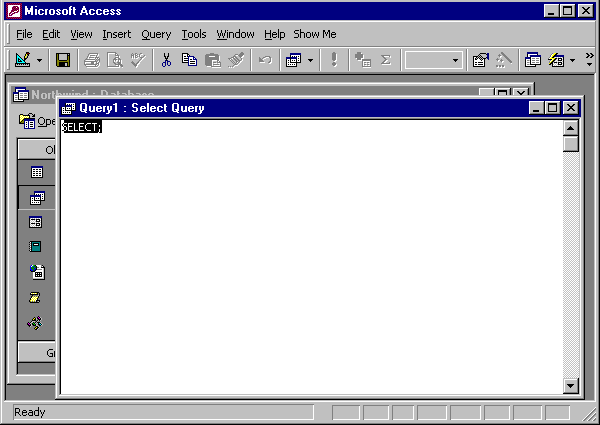Click the Copy toolbar icon
This screenshot has width=600, height=425.
[189, 60]
